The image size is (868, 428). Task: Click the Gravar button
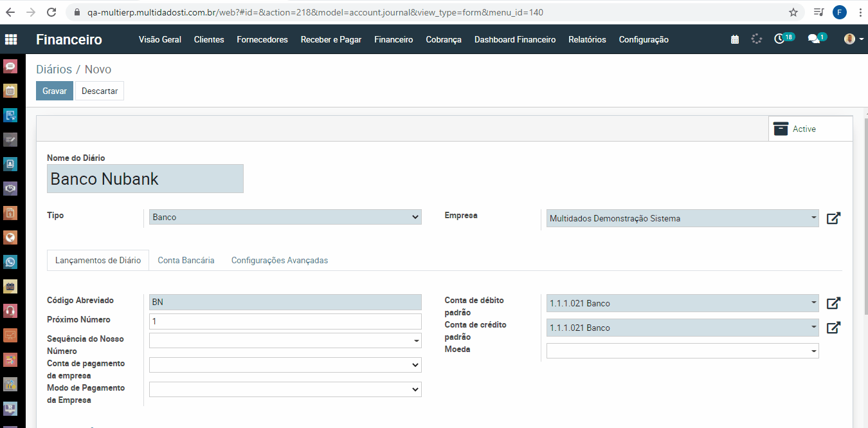click(x=55, y=91)
